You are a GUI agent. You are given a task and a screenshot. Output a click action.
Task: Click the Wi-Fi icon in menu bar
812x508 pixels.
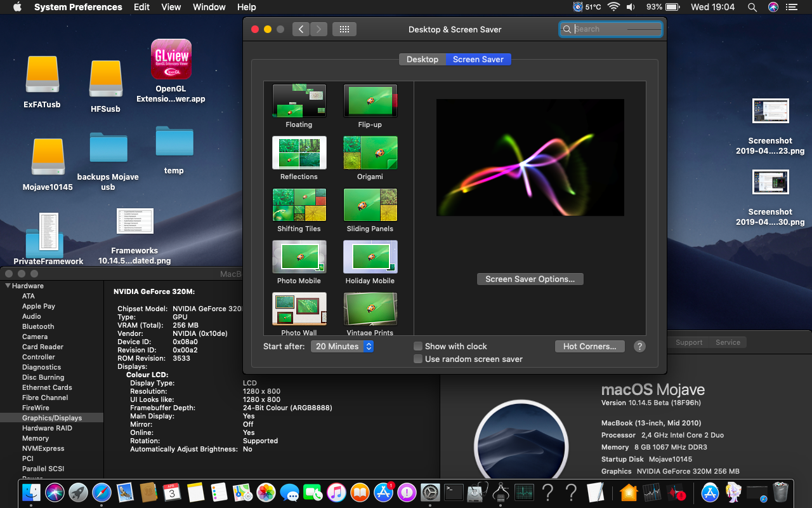(613, 7)
